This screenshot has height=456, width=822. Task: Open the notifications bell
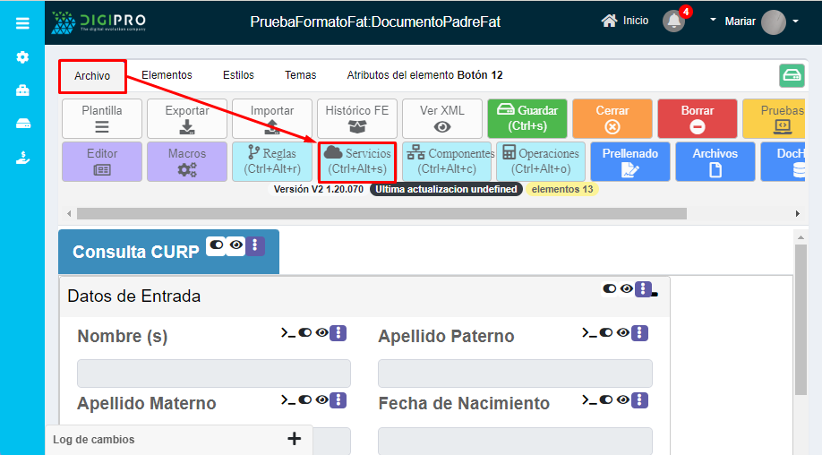pyautogui.click(x=674, y=21)
